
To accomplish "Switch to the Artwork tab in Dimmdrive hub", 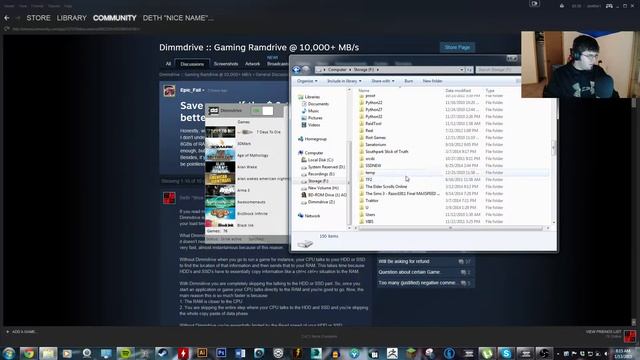I will pos(252,64).
